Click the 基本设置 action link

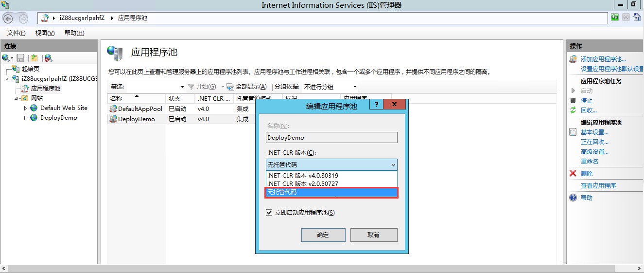tap(594, 132)
